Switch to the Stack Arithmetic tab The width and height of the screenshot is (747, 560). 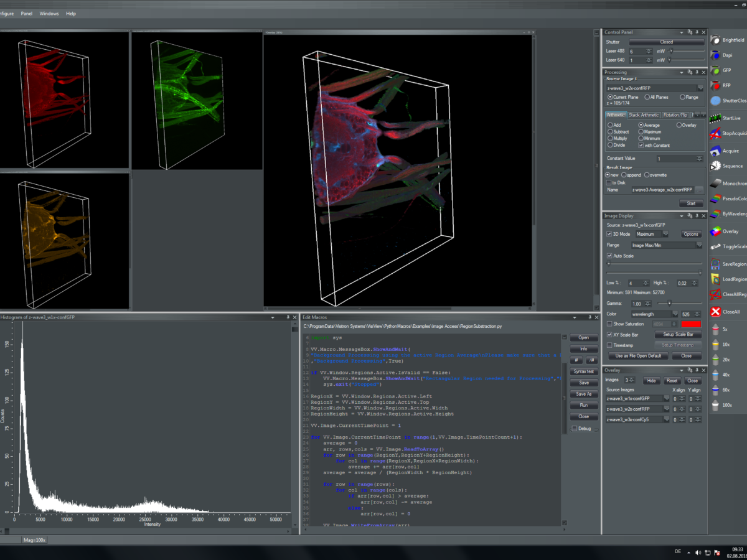coord(643,115)
